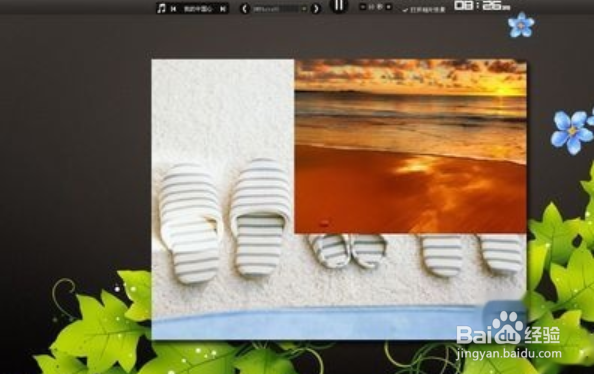Toggle the photo effects checkbox
Screen dimensions: 594x374
pyautogui.click(x=405, y=10)
